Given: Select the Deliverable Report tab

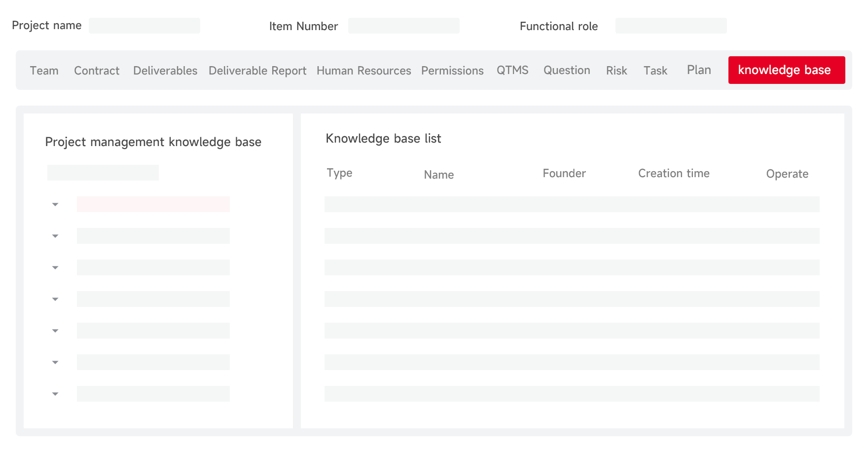Looking at the screenshot, I should (257, 71).
